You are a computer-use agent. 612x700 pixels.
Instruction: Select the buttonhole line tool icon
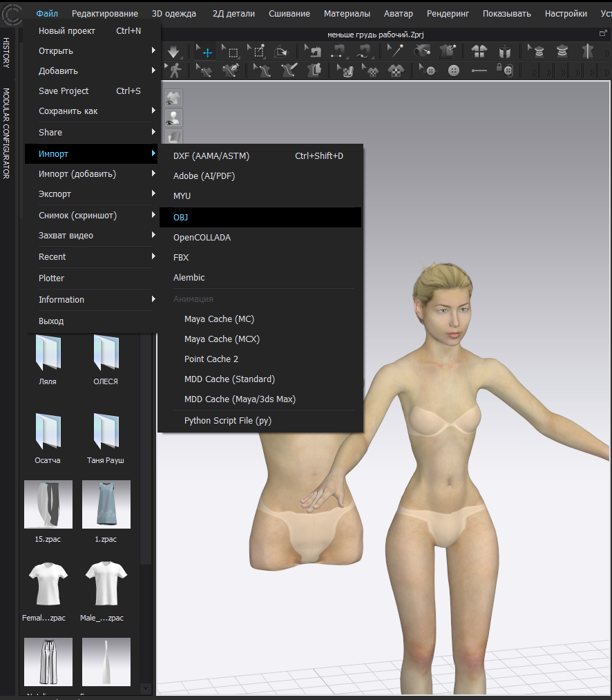click(x=479, y=70)
